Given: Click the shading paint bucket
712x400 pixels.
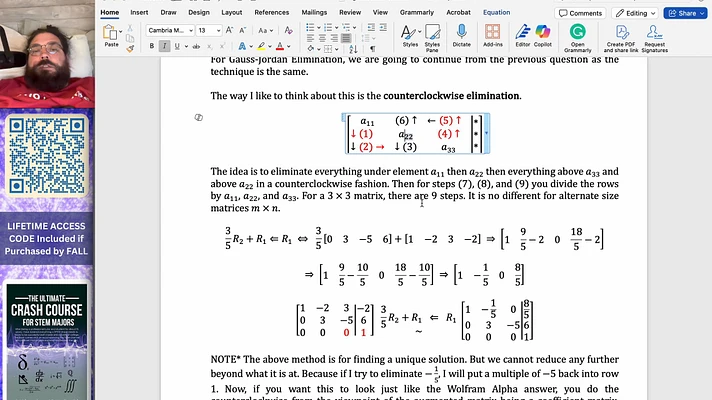Looking at the screenshot, I should 311,49.
